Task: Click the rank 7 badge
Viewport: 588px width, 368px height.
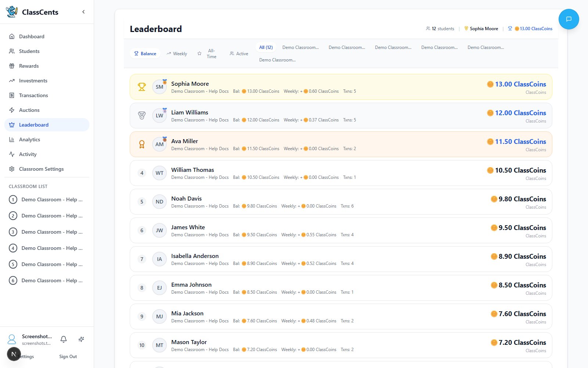Action: click(x=142, y=259)
